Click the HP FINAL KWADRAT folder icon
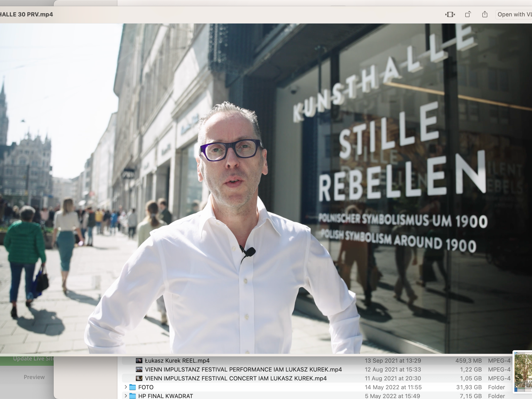The height and width of the screenshot is (399, 532). 133,396
